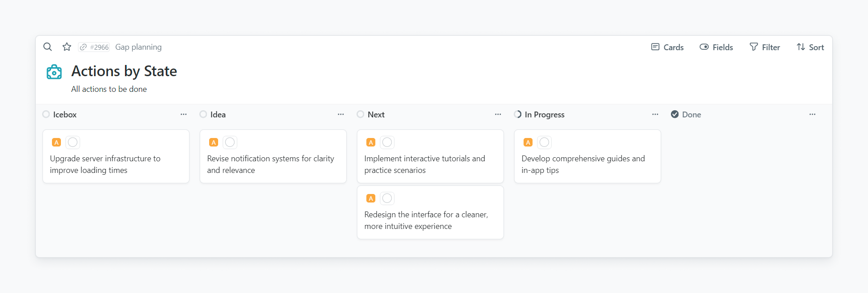
Task: Open the Next column more options menu
Action: (498, 114)
